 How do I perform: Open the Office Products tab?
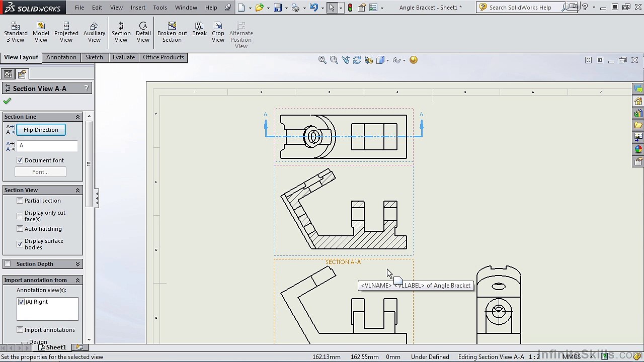(164, 57)
